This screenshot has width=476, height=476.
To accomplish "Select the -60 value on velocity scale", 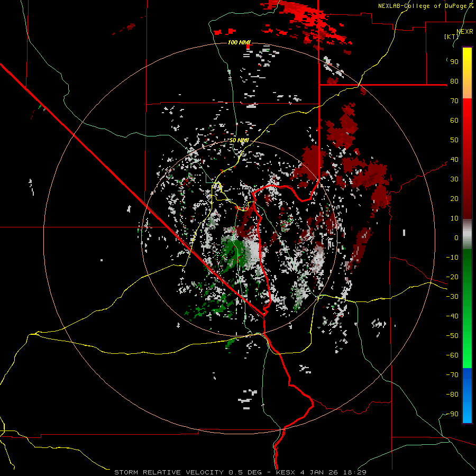I will (452, 355).
